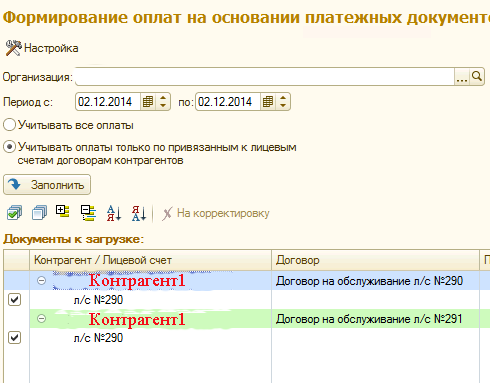Screen dimensions: 490x383
Task: Click the uncheck all documents icon
Action: [39, 213]
